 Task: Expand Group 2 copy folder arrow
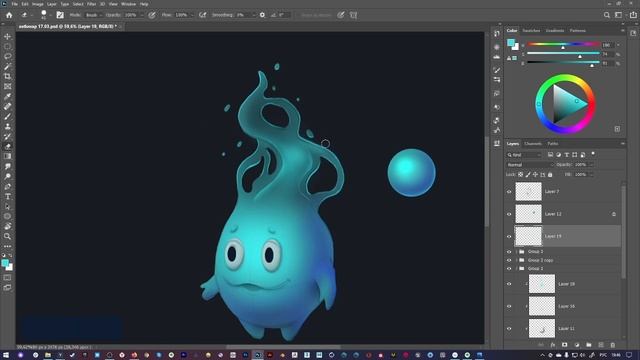[516, 260]
